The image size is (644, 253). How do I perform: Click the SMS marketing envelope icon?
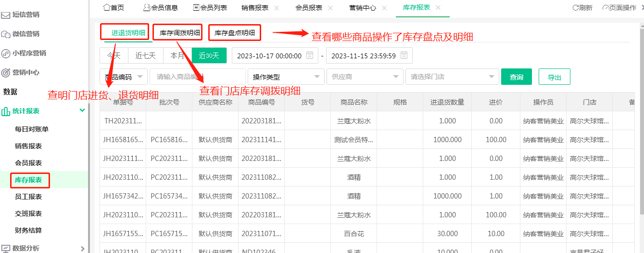click(x=6, y=15)
